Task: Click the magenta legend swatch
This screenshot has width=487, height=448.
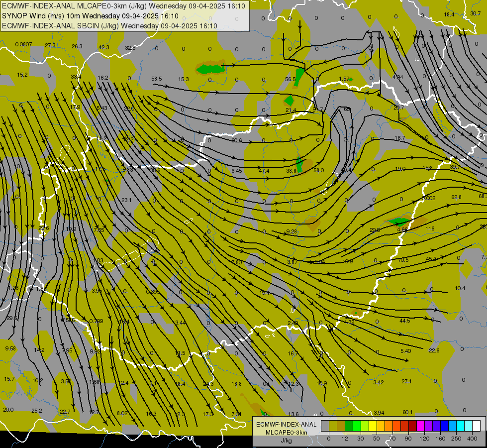Action: tap(420, 426)
